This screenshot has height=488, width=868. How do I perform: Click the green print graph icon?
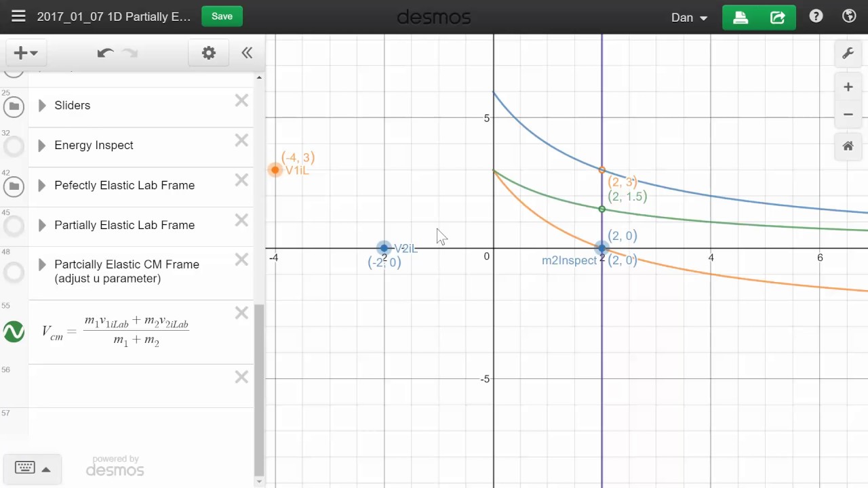741,17
